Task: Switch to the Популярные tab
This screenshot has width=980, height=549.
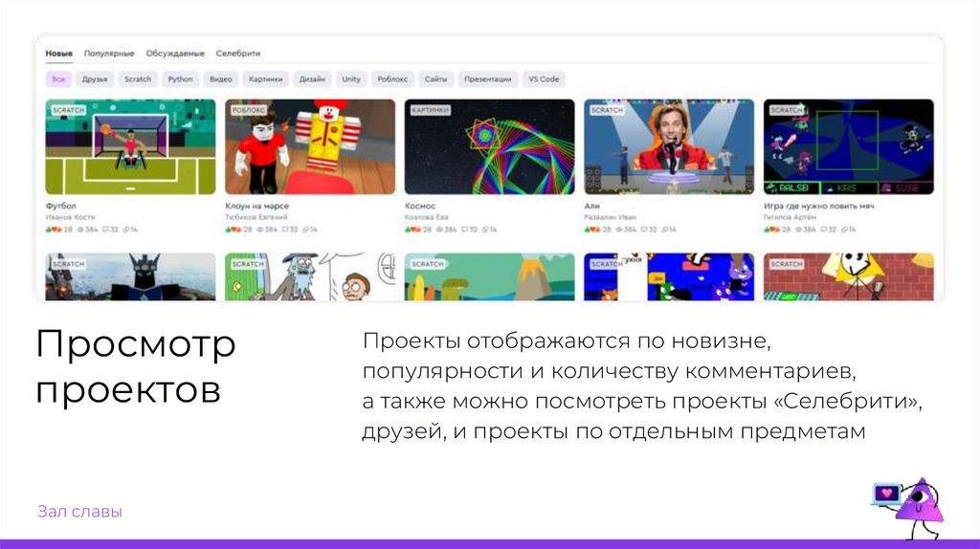Action: pos(109,54)
